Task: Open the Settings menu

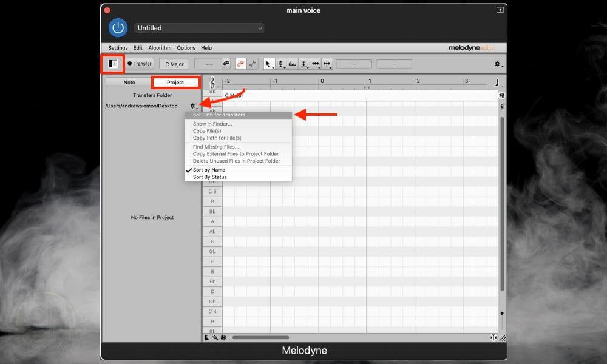Action: coord(118,48)
